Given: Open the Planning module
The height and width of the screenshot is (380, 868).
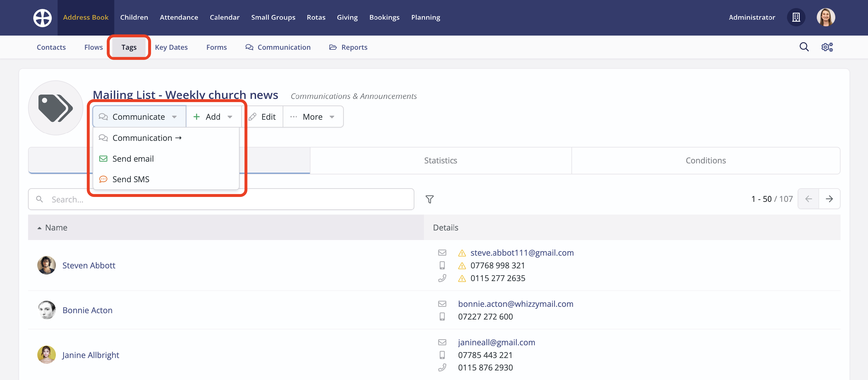Looking at the screenshot, I should pos(426,17).
